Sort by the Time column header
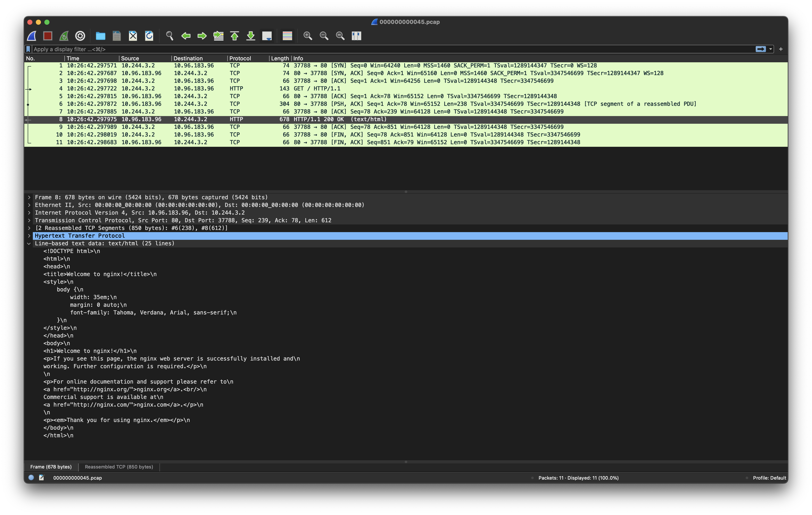Viewport: 812px width, 515px height. tap(92, 58)
